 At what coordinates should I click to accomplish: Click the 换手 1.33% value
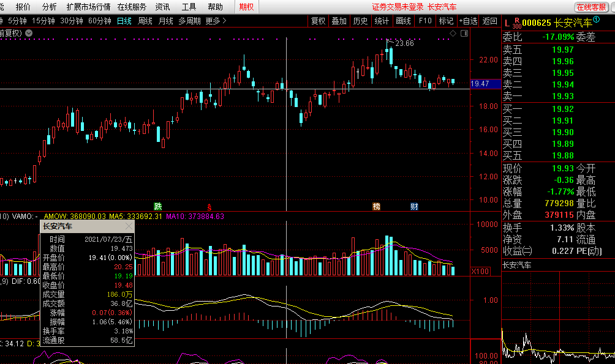(562, 228)
